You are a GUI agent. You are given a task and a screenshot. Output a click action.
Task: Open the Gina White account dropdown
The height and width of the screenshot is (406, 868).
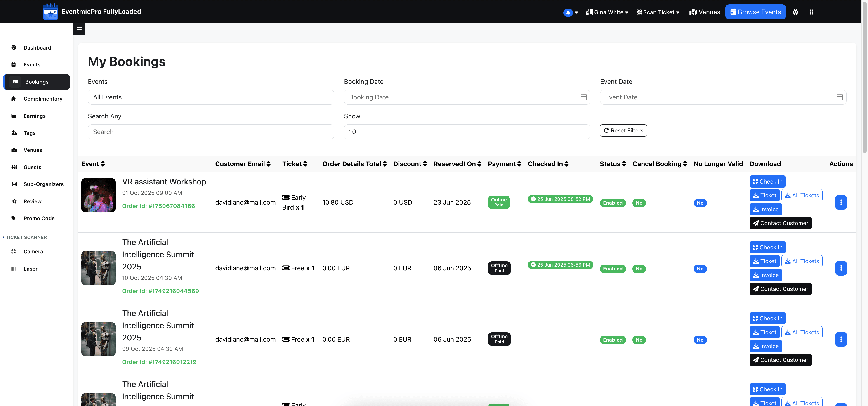(x=607, y=12)
